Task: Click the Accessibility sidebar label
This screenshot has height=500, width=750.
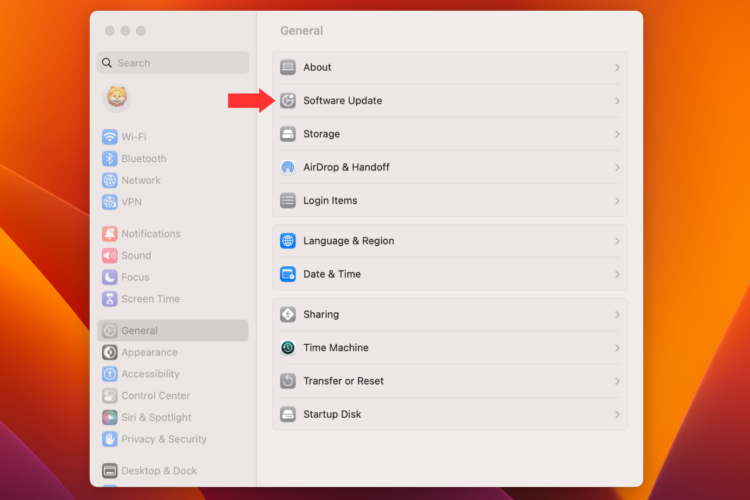Action: point(151,374)
